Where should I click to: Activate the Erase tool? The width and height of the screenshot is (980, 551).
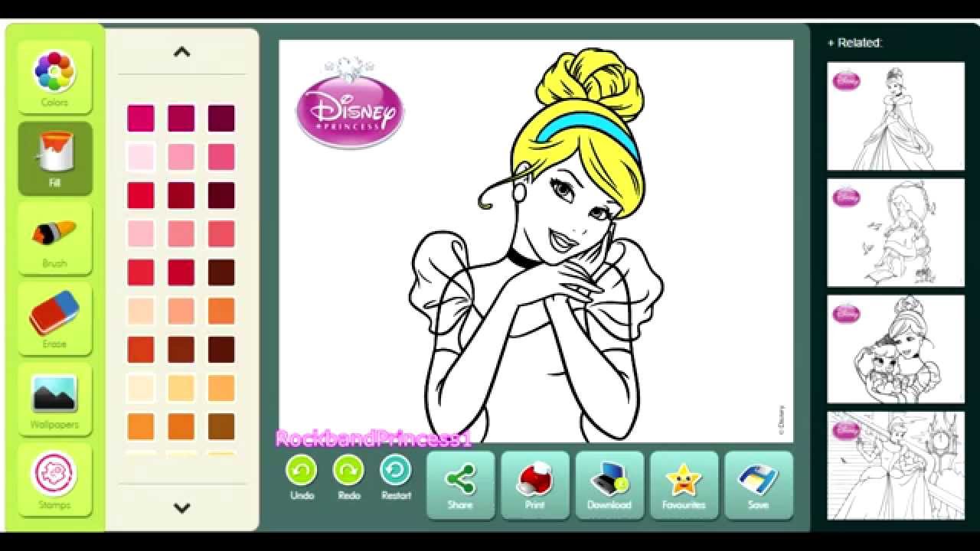coord(54,319)
